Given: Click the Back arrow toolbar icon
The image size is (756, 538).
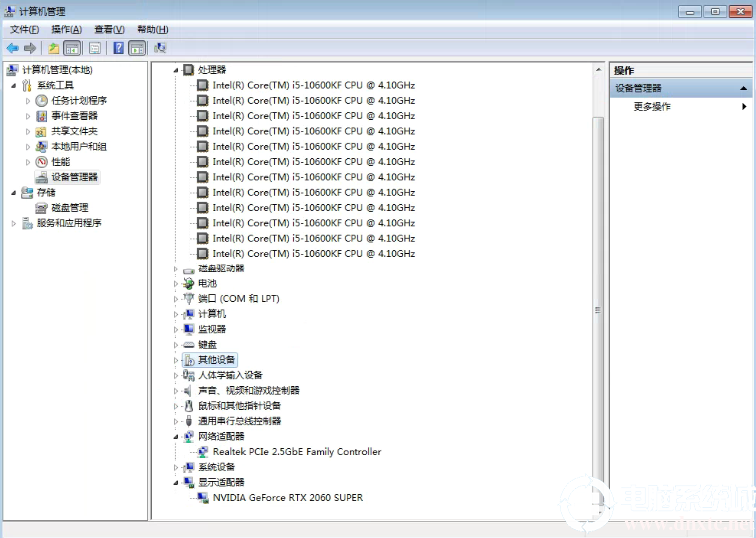Looking at the screenshot, I should (x=13, y=48).
